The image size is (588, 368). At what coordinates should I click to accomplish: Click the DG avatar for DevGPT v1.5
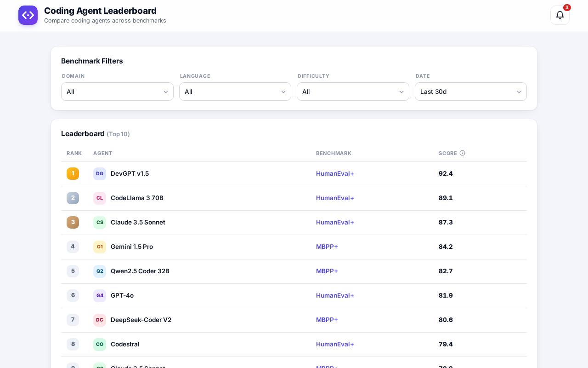(x=100, y=174)
